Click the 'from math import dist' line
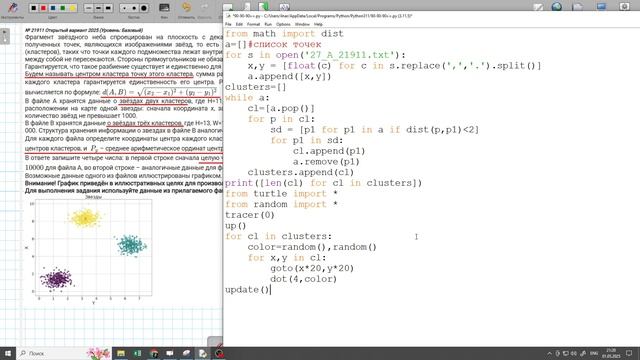 click(x=284, y=34)
